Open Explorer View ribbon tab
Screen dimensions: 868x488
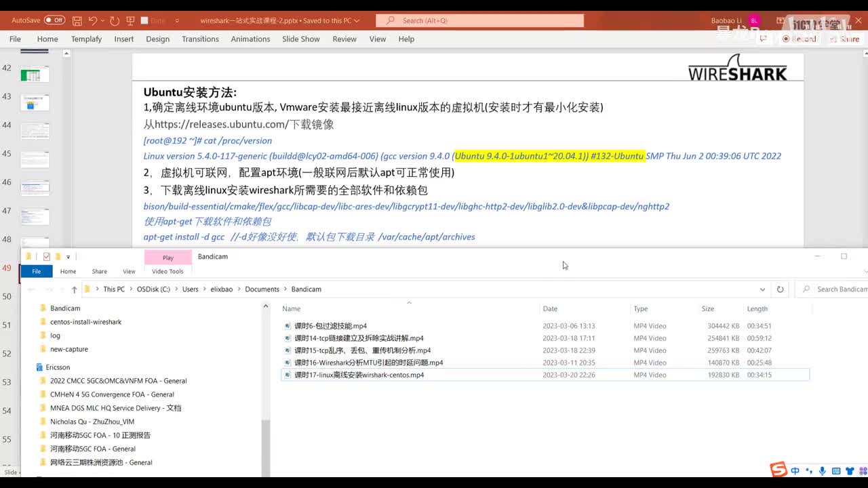point(129,271)
